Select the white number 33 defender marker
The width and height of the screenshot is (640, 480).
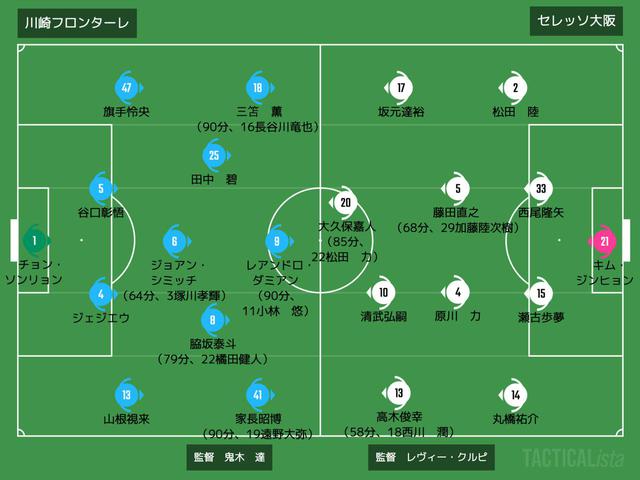pos(540,188)
